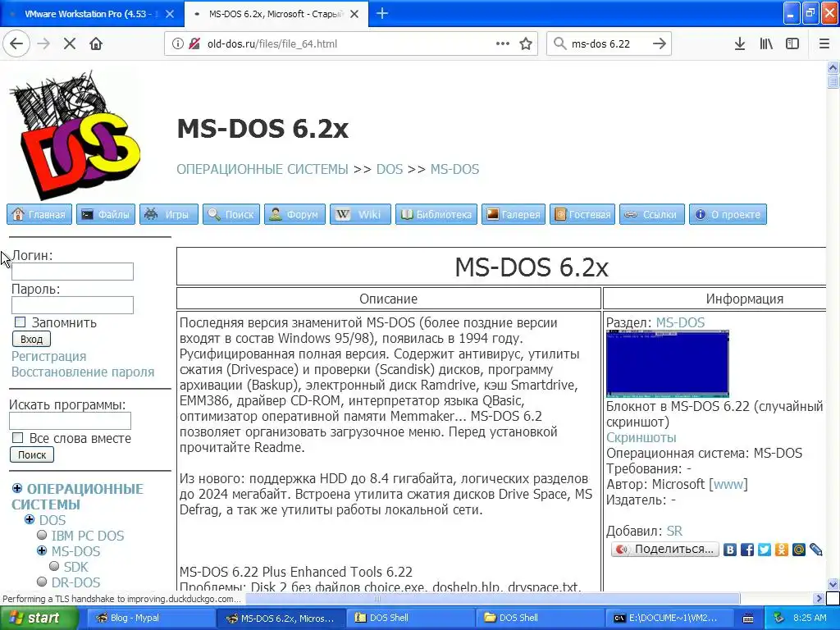Close the MS-DOS 6.2x tab
Screen dimensions: 840x630
354,14
